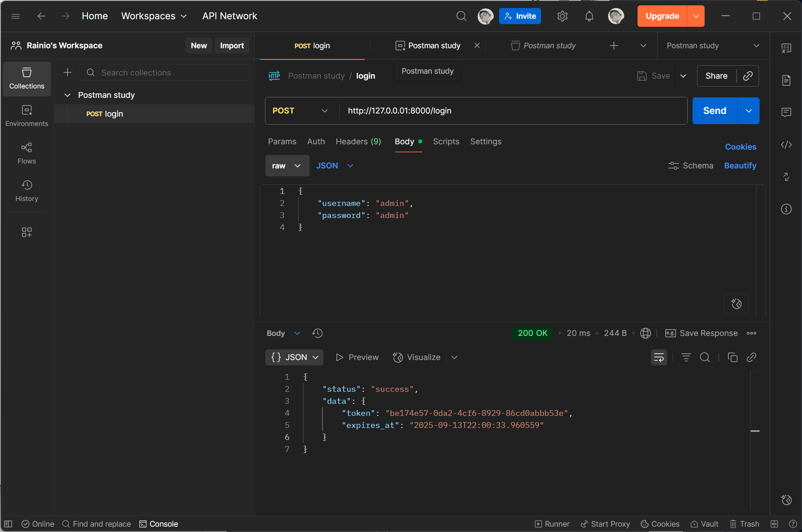Viewport: 802px width, 532px height.
Task: Change the POST method dropdown
Action: coord(300,111)
